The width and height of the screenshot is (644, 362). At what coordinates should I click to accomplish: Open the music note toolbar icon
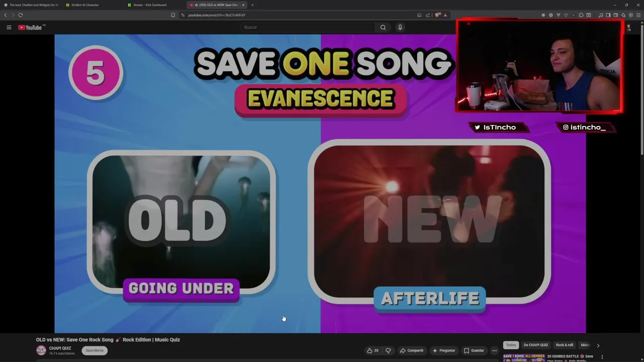tap(601, 15)
